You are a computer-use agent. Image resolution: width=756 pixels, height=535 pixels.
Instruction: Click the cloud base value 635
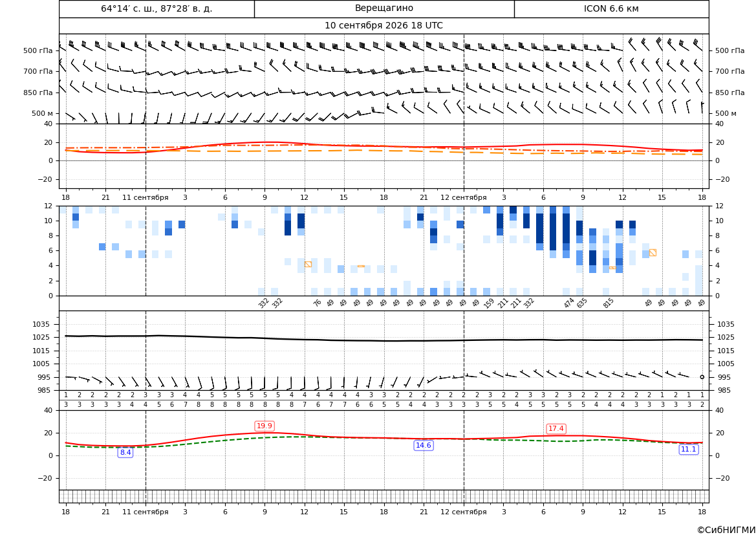point(582,303)
